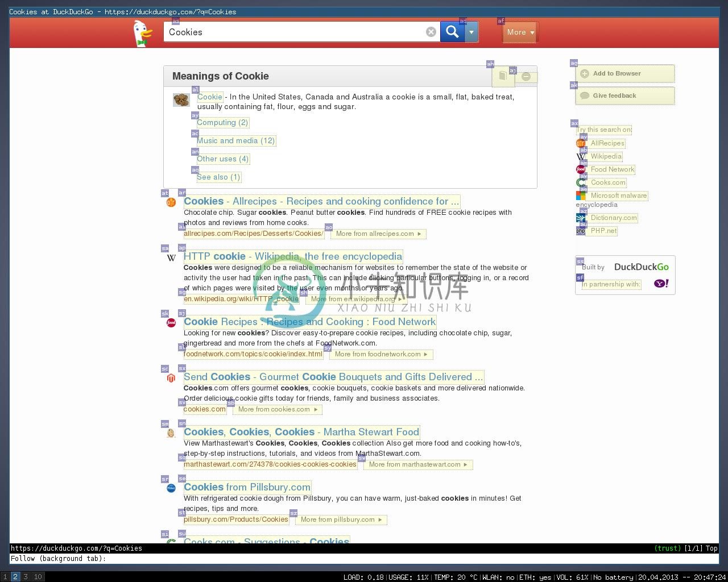Click the magnifying glass search button
This screenshot has width=728, height=582.
[452, 32]
